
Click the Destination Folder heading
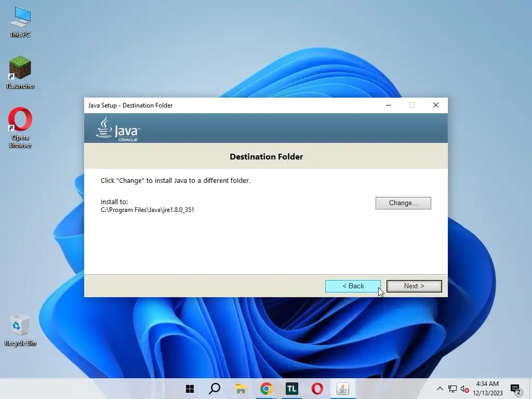click(267, 156)
